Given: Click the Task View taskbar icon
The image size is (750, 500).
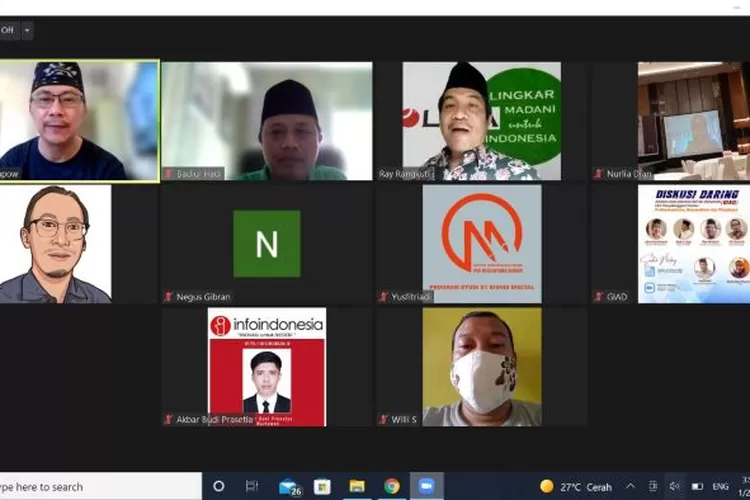Looking at the screenshot, I should tap(252, 487).
